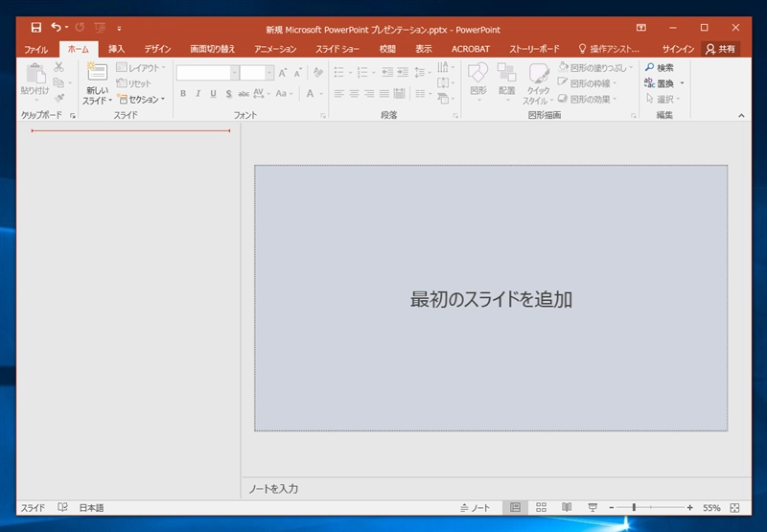Open the ファイル tab

tap(36, 49)
